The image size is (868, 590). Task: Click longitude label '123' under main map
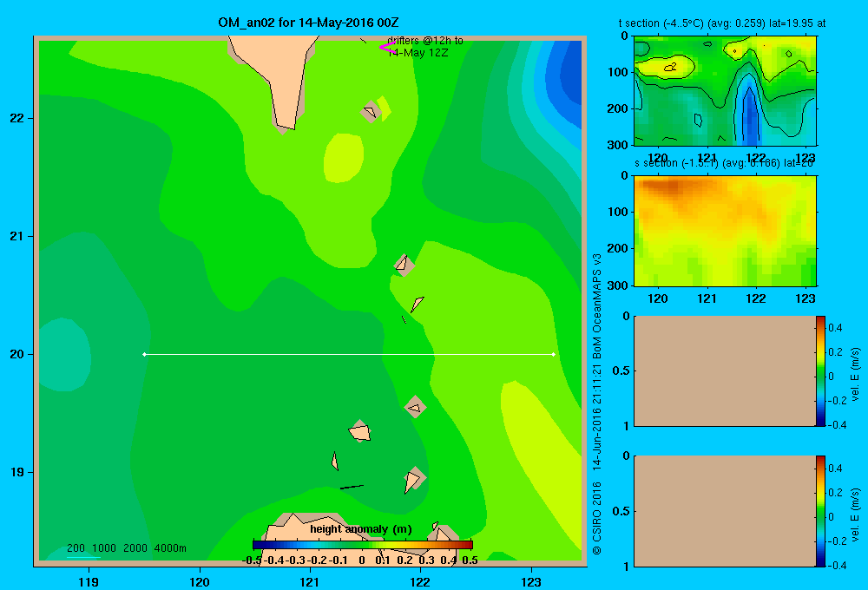tap(531, 581)
